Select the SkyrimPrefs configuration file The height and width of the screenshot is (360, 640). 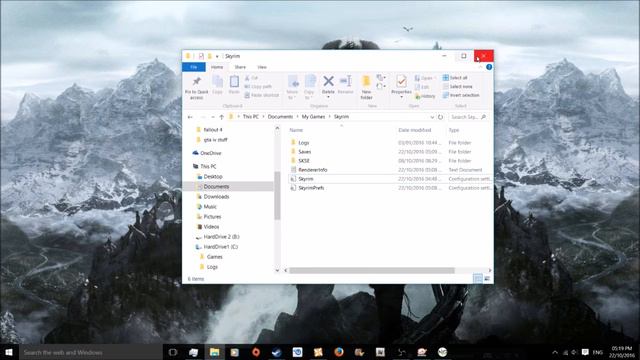(311, 188)
